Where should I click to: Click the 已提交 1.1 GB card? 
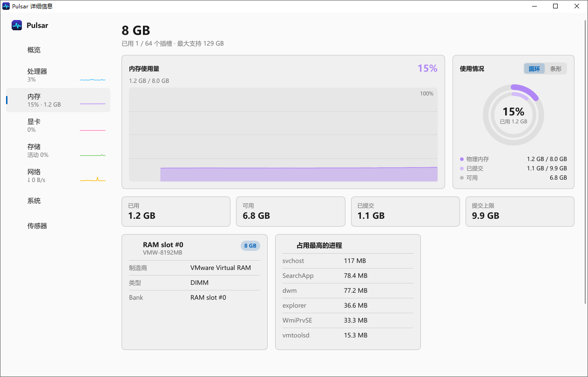point(405,211)
